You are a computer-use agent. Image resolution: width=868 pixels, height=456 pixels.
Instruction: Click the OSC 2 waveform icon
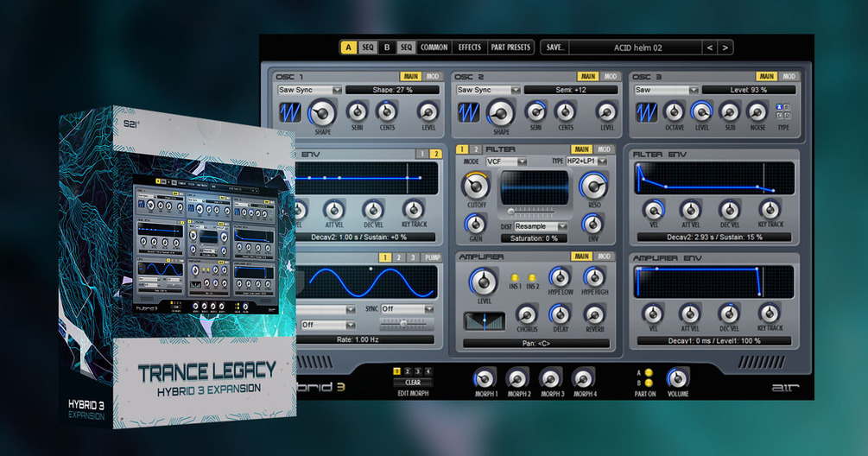tap(468, 113)
